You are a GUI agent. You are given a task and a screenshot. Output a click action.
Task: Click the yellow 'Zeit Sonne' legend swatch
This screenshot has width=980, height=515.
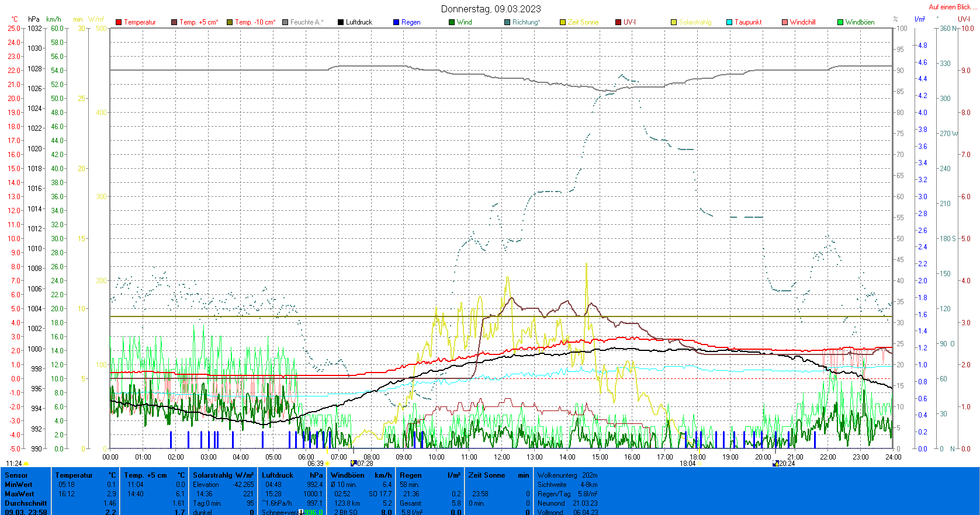pyautogui.click(x=563, y=22)
